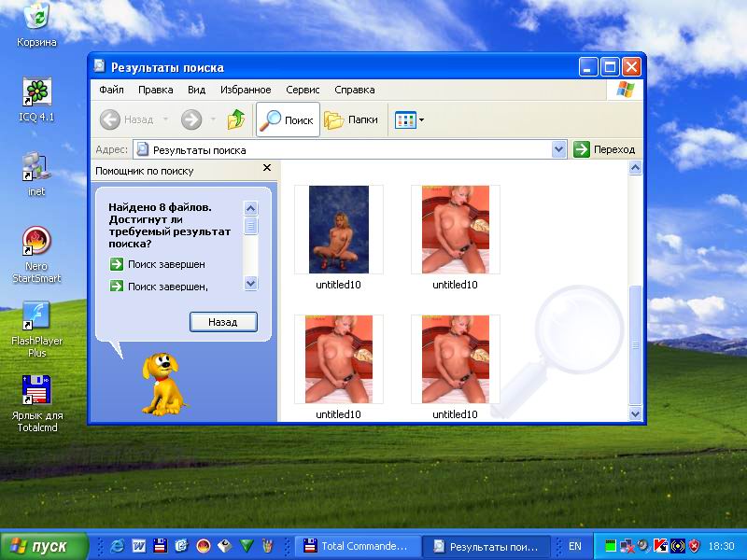The height and width of the screenshot is (560, 747).
Task: Toggle the Папки folders pane button
Action: [x=352, y=119]
